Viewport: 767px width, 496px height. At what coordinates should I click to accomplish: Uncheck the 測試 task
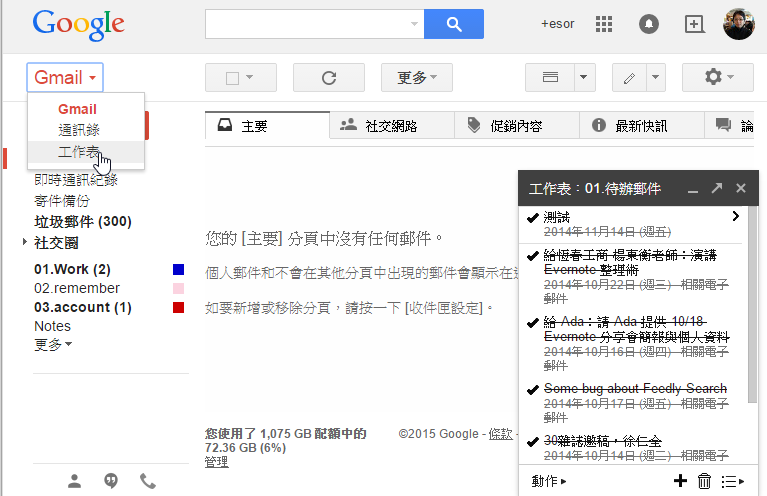[x=533, y=218]
